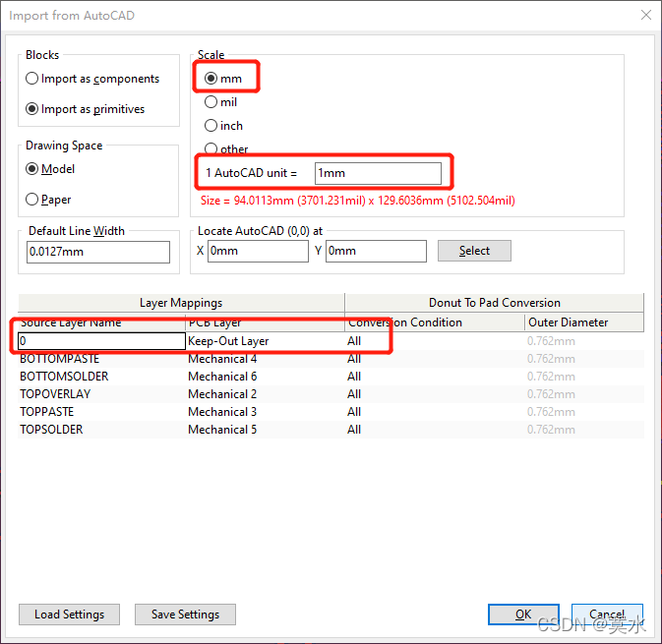Click the Outer Diameter column header
Viewport: 662px width, 644px height.
[584, 322]
